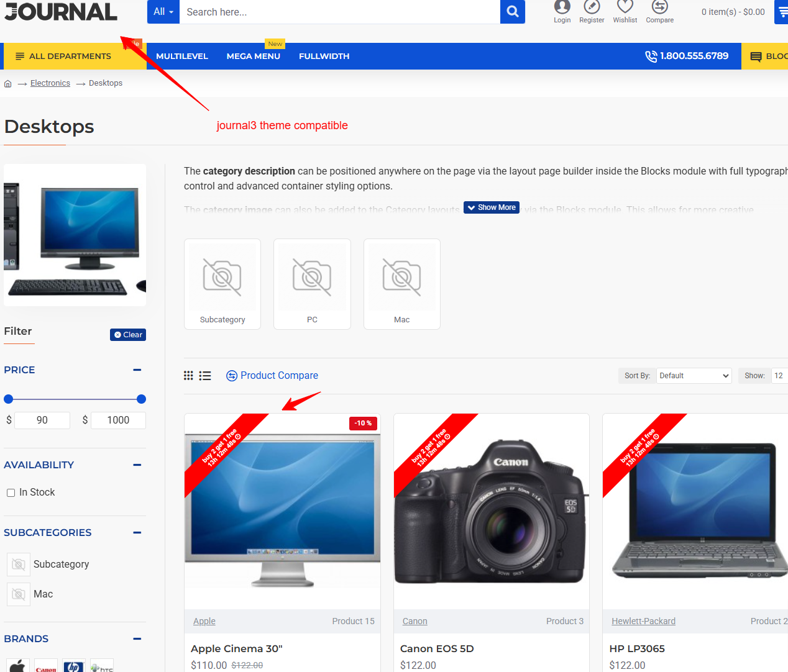Click the minimum price field 90
The width and height of the screenshot is (788, 672).
pyautogui.click(x=42, y=420)
